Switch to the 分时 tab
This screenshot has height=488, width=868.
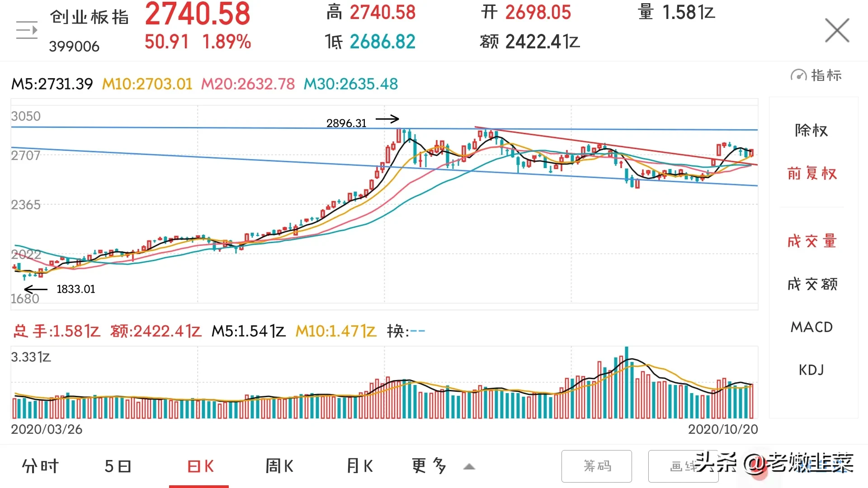point(40,466)
